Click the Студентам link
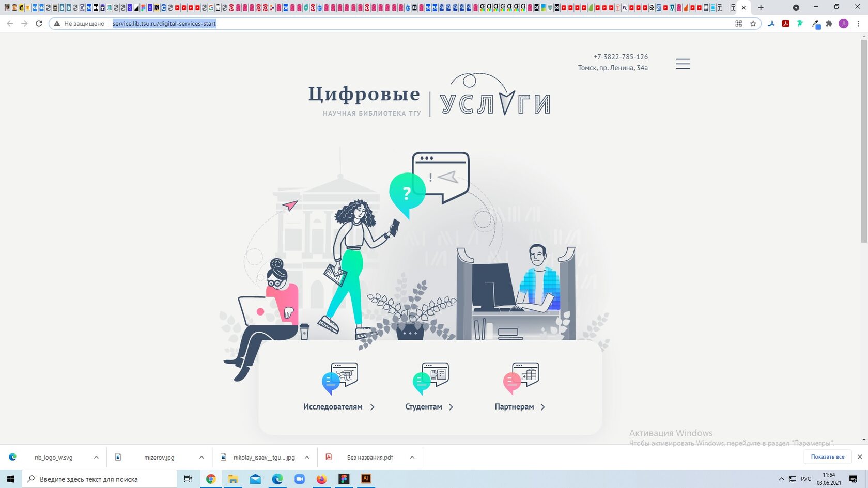Viewport: 868px width, 488px height. [x=424, y=407]
